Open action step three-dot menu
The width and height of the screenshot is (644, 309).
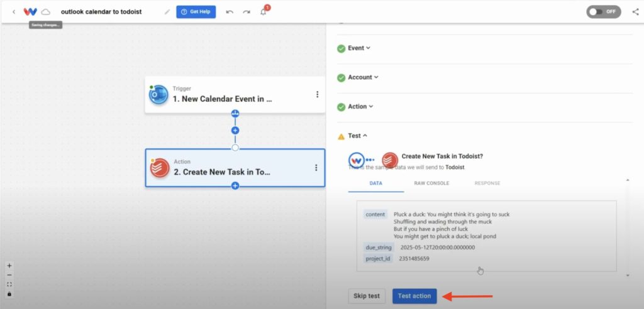click(316, 168)
